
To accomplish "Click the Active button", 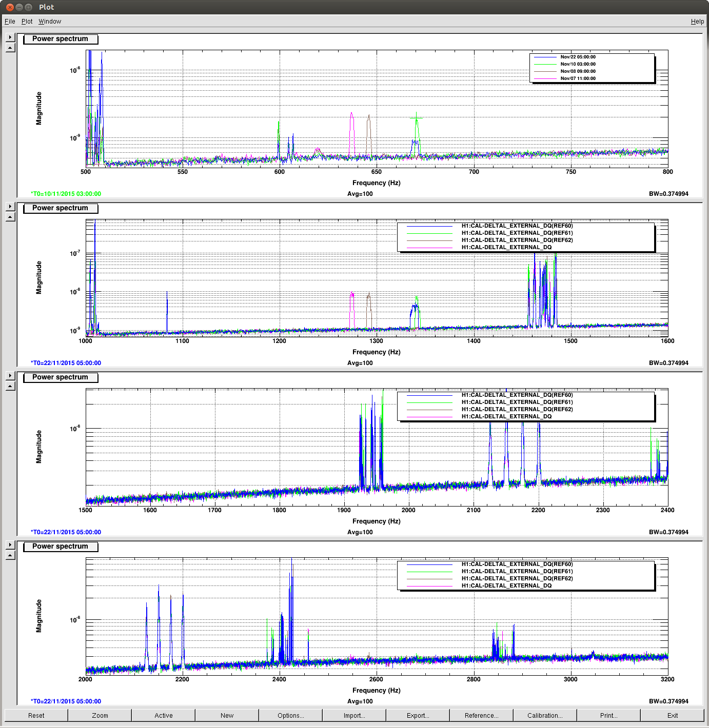I will [164, 715].
